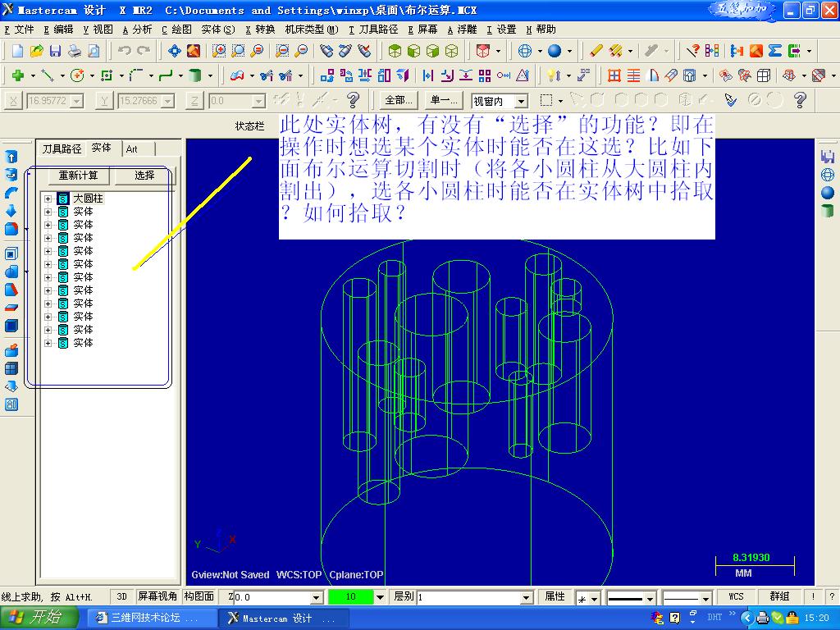Toggle the Z coordinate lock button
This screenshot has height=630, width=840.
(194, 100)
